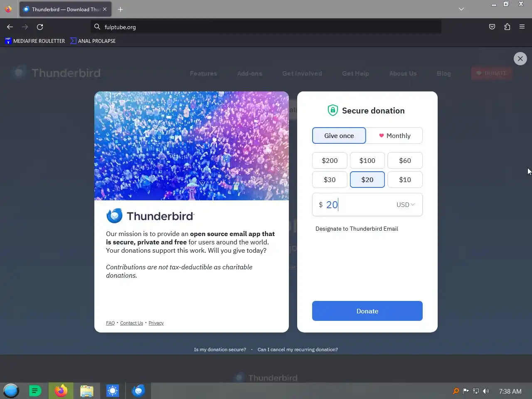The height and width of the screenshot is (399, 532).
Task: Click the Thunderbird footer logo
Action: point(265,377)
